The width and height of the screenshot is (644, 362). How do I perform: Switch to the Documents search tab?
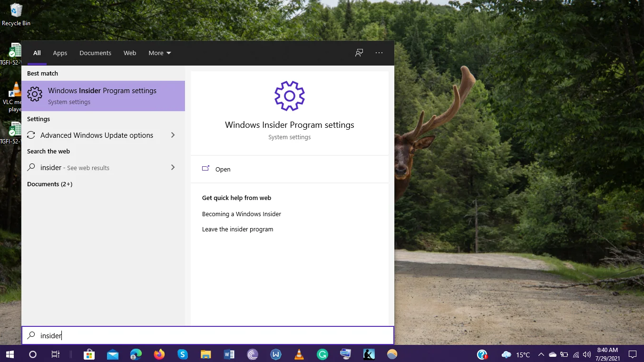click(95, 53)
